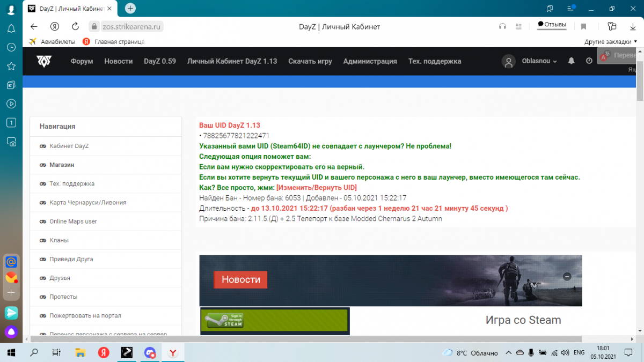Open the 'Авиабилеты' bookmark
The image size is (644, 362).
[52, 41]
